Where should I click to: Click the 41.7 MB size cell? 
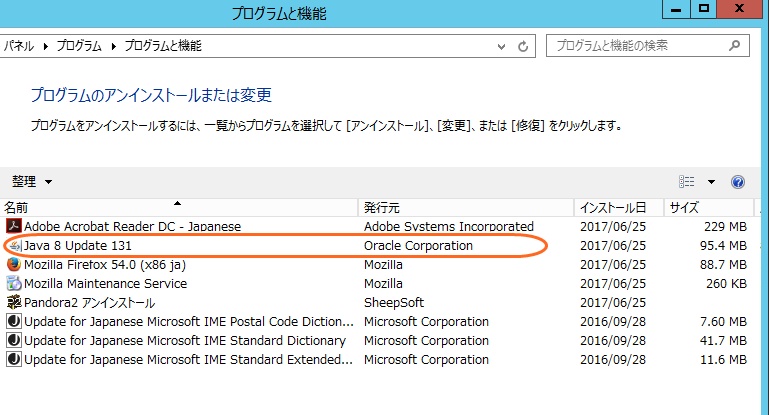[x=723, y=340]
